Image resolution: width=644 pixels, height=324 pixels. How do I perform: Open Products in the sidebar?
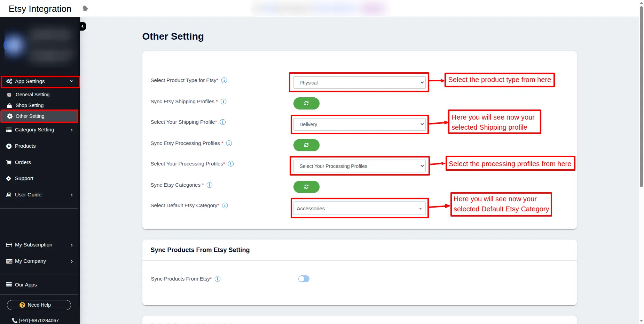pos(25,146)
